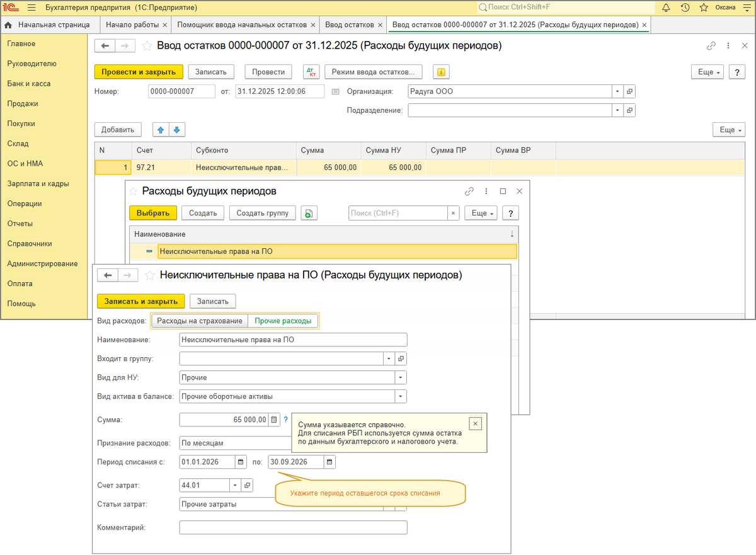Click copy-item green icon in Расходы будущих периодов

click(x=309, y=213)
